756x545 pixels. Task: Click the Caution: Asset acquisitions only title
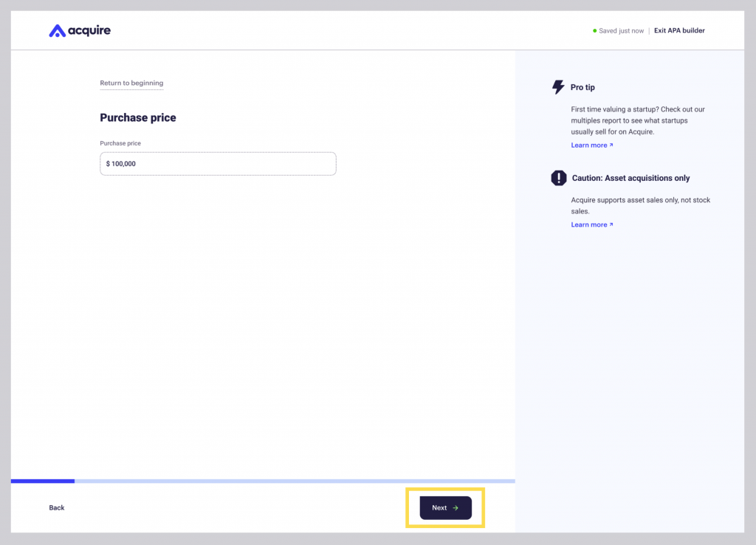tap(630, 178)
